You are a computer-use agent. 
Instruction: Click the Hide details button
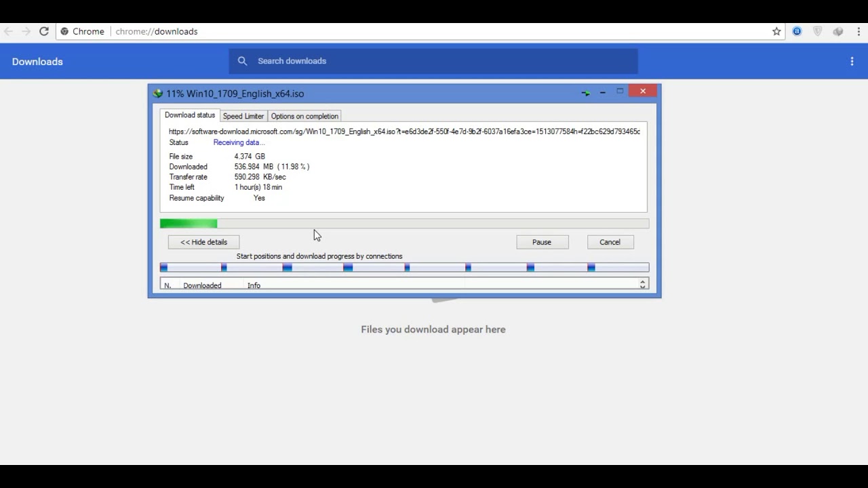[203, 242]
